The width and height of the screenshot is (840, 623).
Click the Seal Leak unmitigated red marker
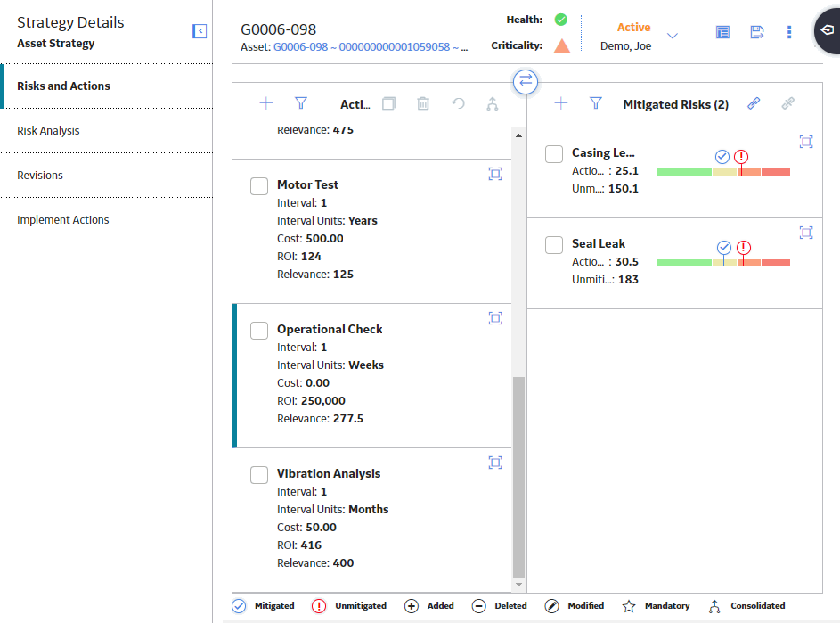click(744, 247)
